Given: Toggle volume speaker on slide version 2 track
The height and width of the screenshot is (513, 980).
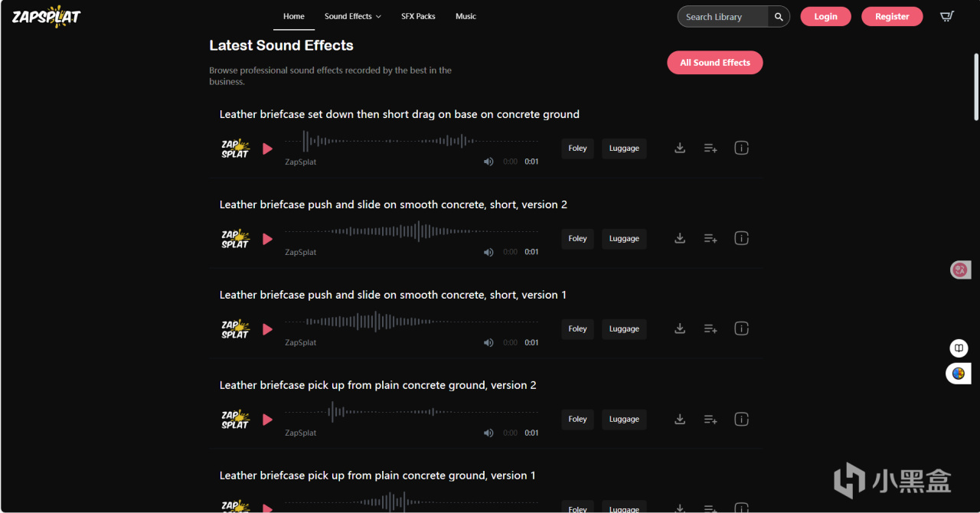Looking at the screenshot, I should tap(488, 252).
